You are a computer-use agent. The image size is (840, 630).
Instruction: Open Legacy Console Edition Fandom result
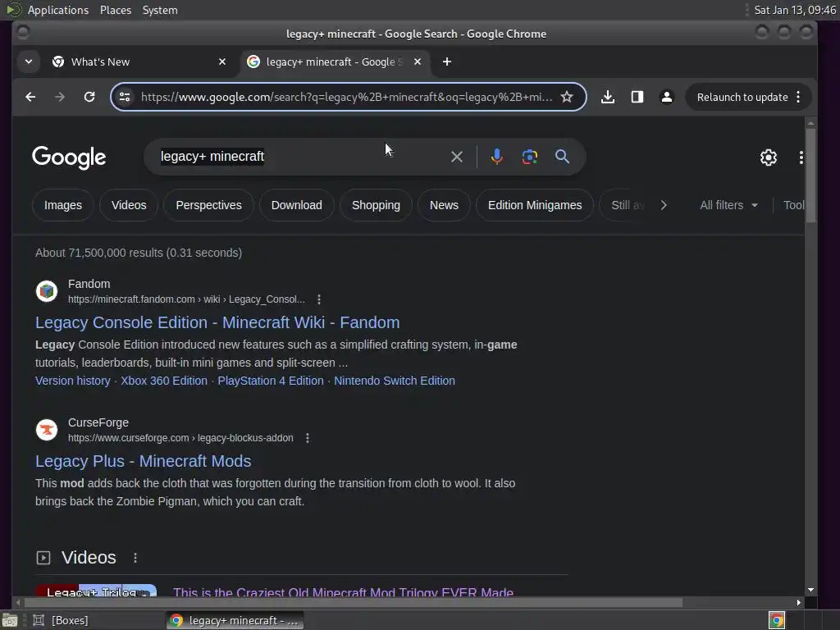(x=217, y=322)
